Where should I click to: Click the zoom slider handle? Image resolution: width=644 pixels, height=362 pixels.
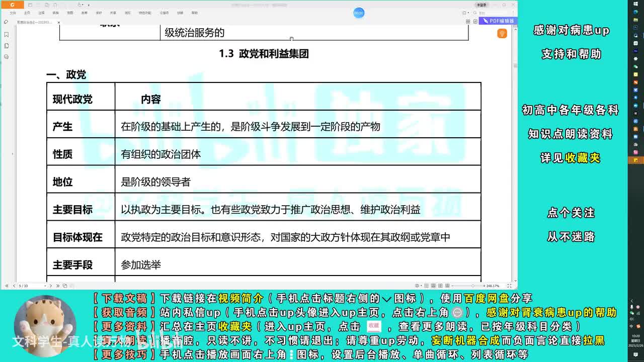(473, 286)
